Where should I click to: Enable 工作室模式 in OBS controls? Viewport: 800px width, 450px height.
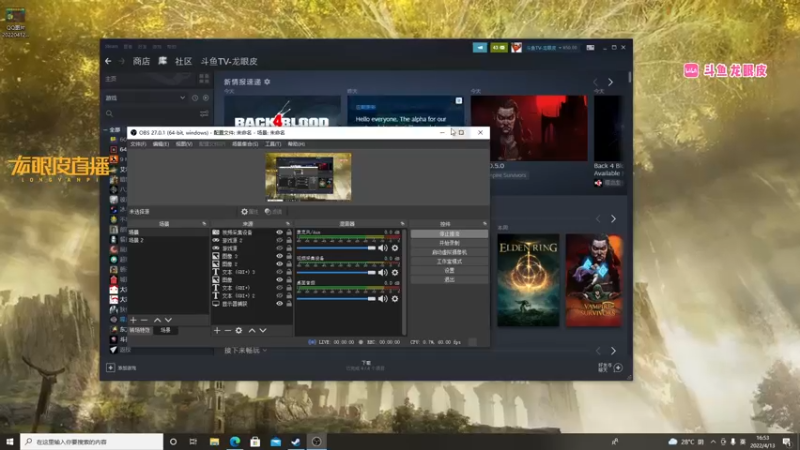tap(449, 261)
